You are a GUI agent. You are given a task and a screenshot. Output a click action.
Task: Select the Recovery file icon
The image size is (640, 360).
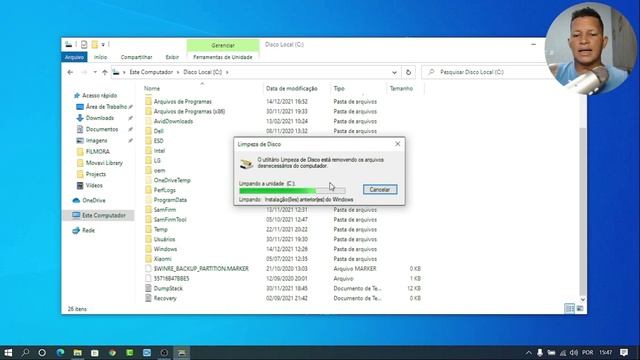149,298
